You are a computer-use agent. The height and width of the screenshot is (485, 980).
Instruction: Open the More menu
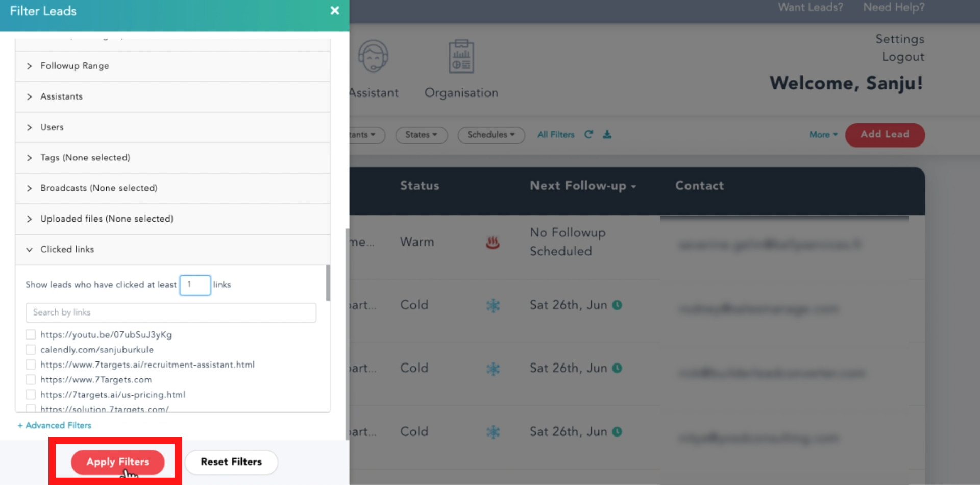(x=823, y=135)
